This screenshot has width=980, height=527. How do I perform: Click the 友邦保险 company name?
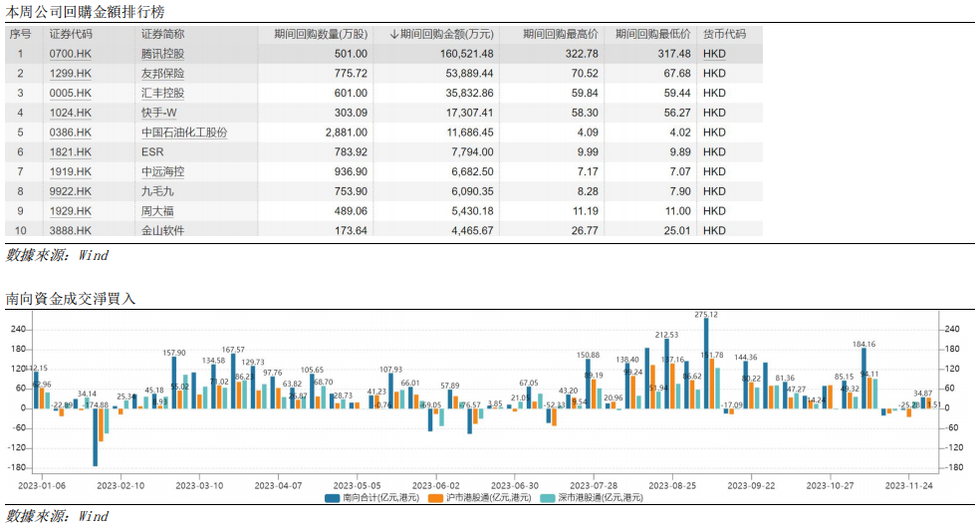click(x=162, y=73)
